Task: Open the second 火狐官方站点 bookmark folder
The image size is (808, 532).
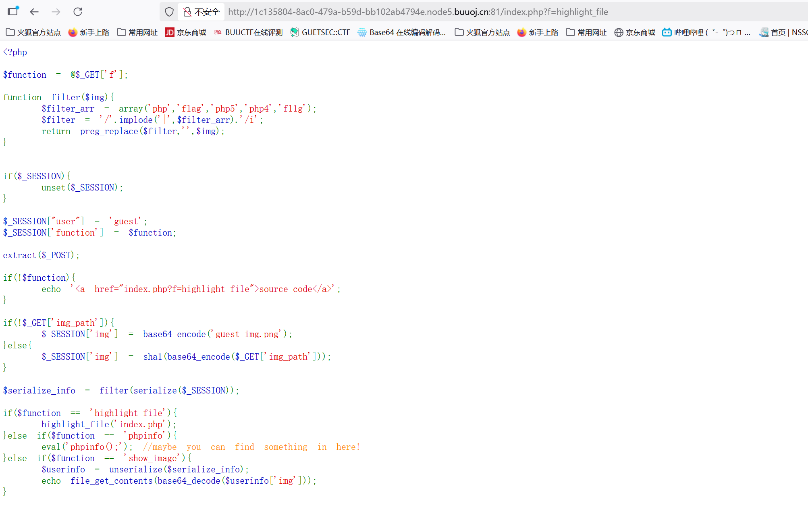Action: (x=482, y=32)
